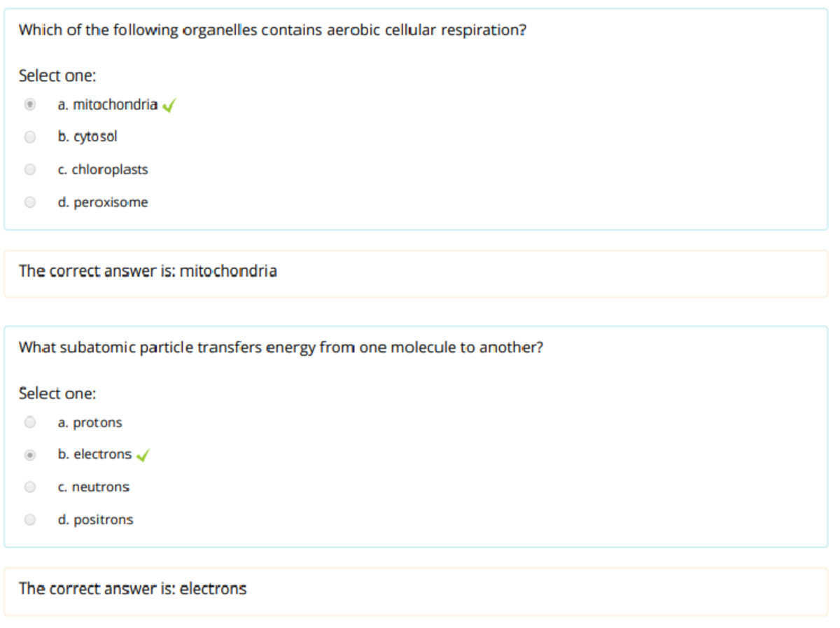The width and height of the screenshot is (840, 628).
Task: Click the answer text 'a. mitochondria'
Action: click(x=106, y=104)
